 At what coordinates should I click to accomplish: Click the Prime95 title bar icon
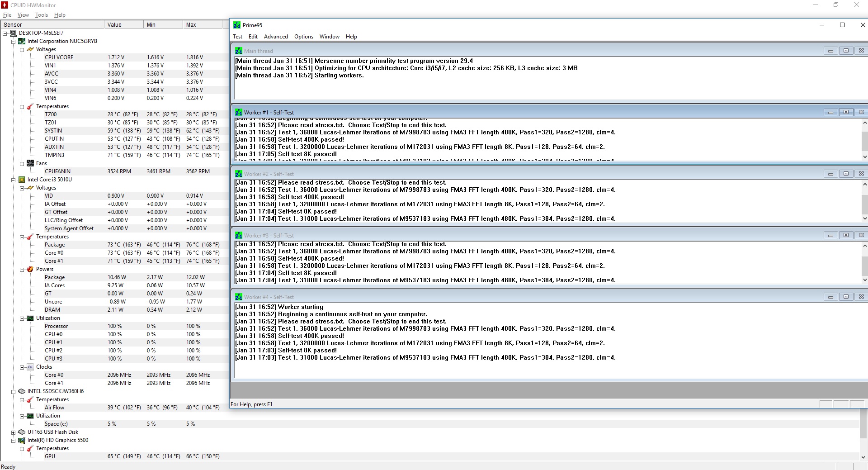[237, 25]
